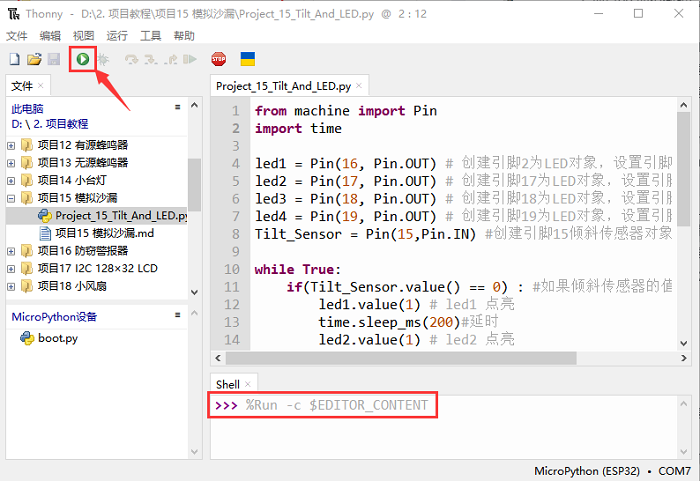Create a new file from toolbar
The height and width of the screenshot is (481, 700).
coord(15,60)
